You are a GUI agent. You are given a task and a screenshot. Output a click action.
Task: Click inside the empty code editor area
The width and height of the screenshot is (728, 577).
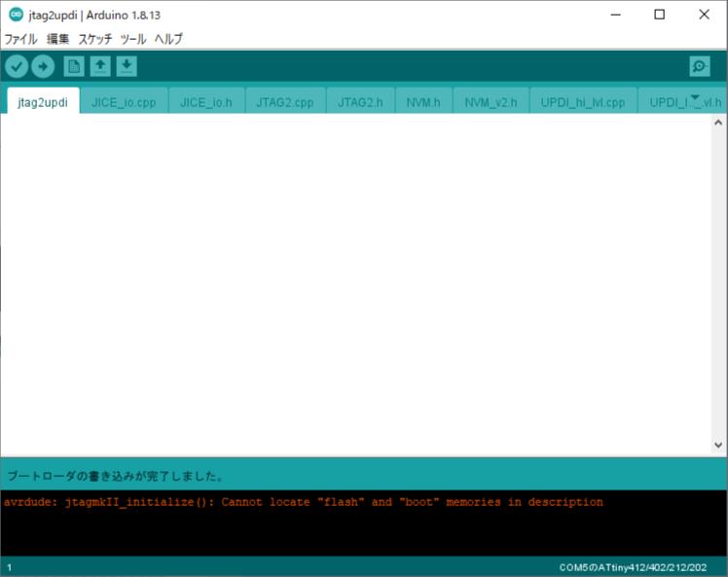pyautogui.click(x=355, y=285)
